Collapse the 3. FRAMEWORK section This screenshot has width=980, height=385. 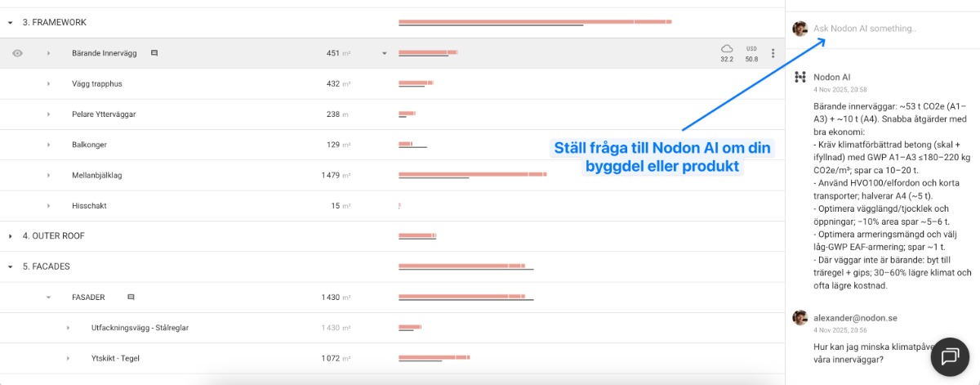[x=11, y=23]
